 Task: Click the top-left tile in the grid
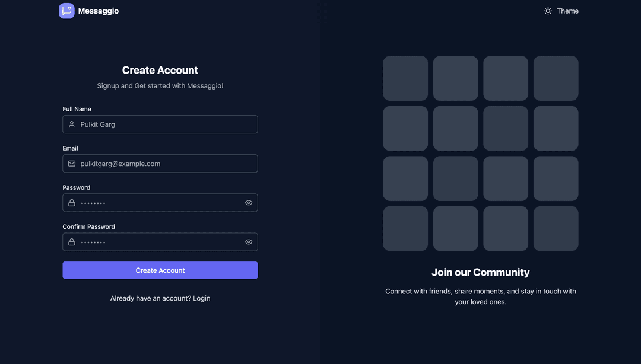point(405,78)
